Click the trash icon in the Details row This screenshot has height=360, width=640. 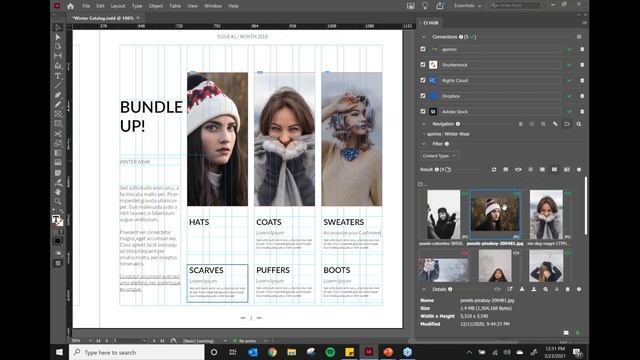pyautogui.click(x=567, y=289)
